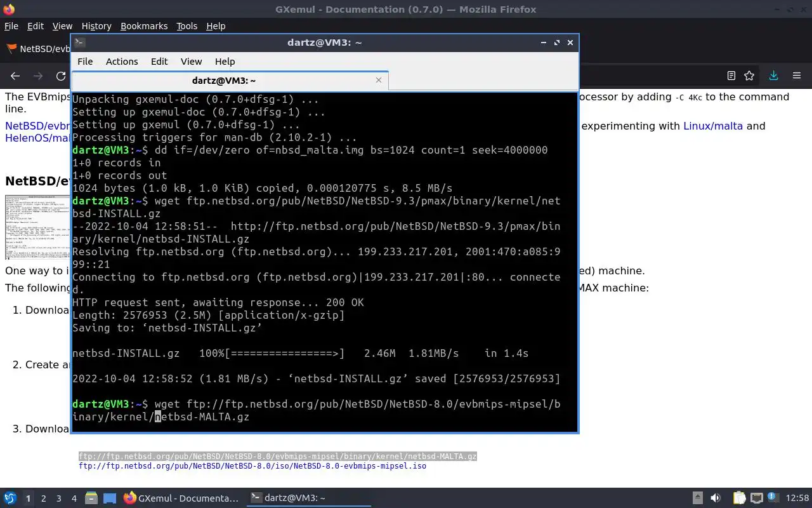Open terminal Actions menu

click(122, 62)
